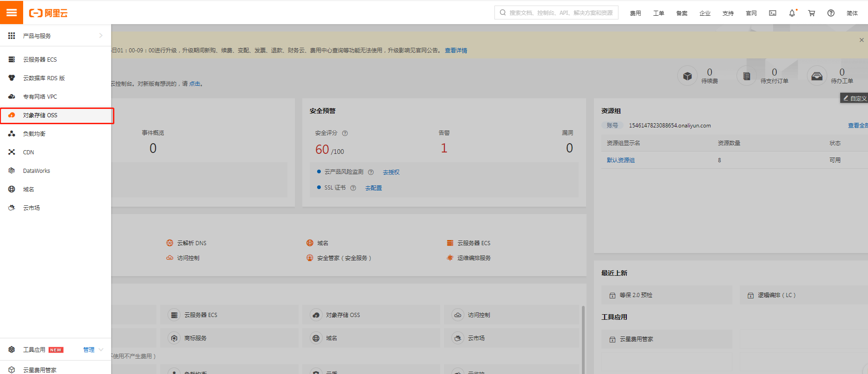Select the 云市场 sidebar icon
Viewport: 868px width, 374px height.
[x=12, y=208]
